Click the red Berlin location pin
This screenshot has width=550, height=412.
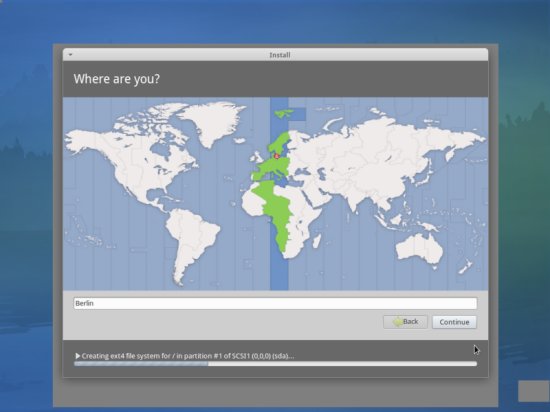click(x=276, y=156)
